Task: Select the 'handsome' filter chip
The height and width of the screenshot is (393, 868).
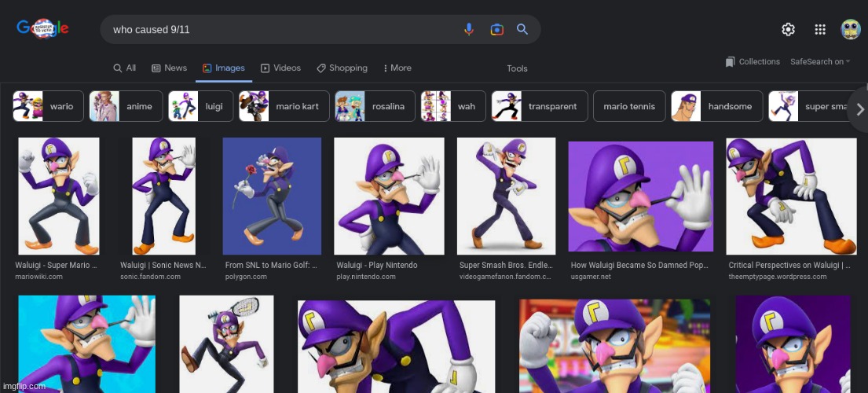Action: tap(717, 106)
